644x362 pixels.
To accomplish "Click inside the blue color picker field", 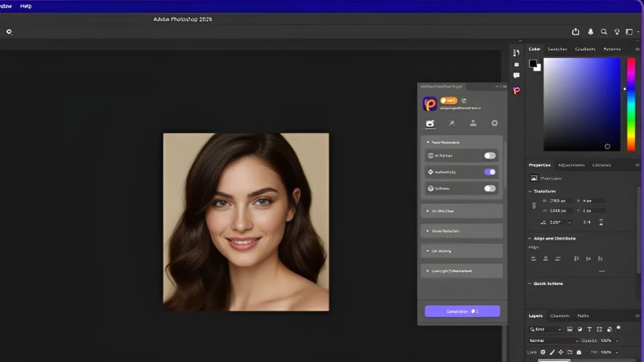I will [x=582, y=105].
